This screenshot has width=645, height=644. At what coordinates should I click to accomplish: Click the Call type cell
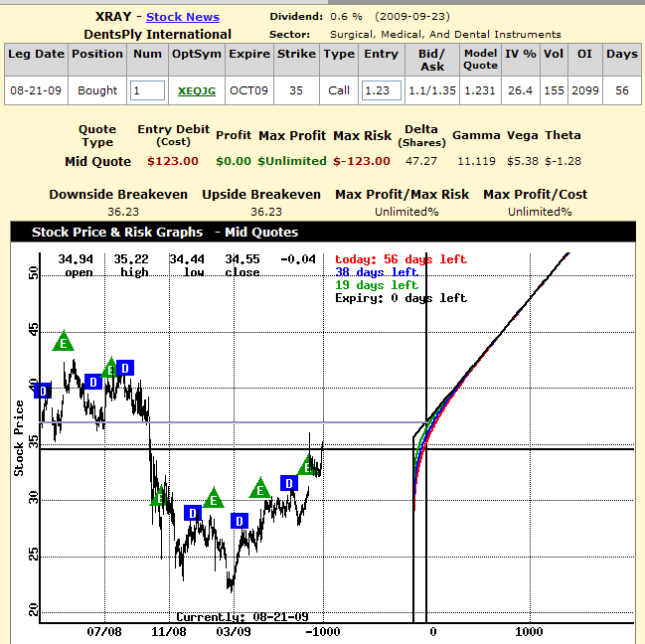tap(339, 90)
